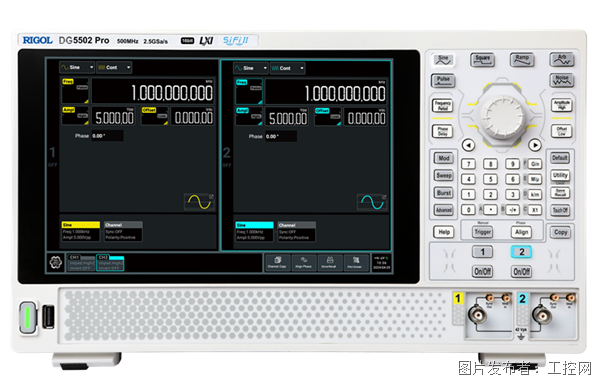The height and width of the screenshot is (382, 600).
Task: Switch the green power button
Action: click(x=28, y=317)
